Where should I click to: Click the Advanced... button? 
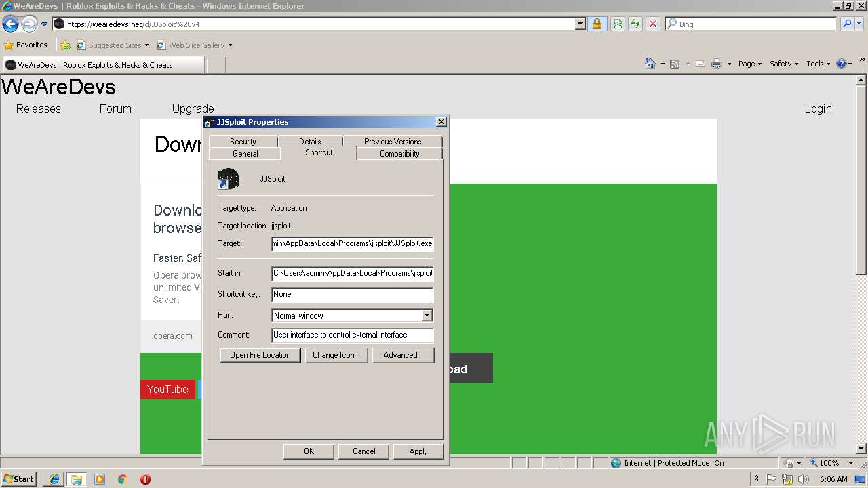tap(403, 355)
